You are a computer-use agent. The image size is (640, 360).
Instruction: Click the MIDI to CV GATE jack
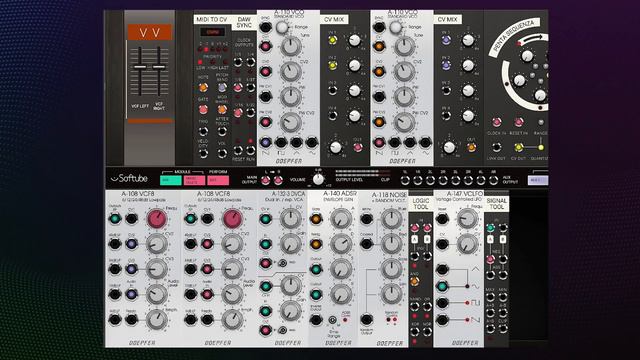[203, 109]
